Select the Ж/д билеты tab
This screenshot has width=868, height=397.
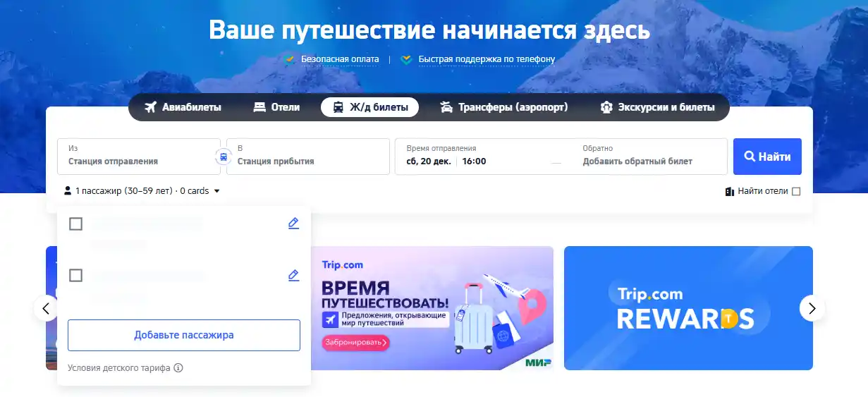(369, 107)
